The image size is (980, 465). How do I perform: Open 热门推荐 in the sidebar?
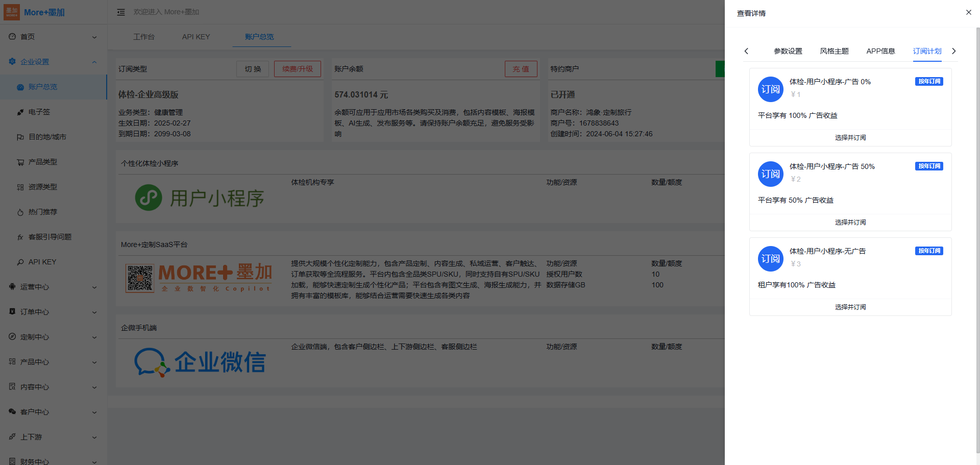point(43,212)
